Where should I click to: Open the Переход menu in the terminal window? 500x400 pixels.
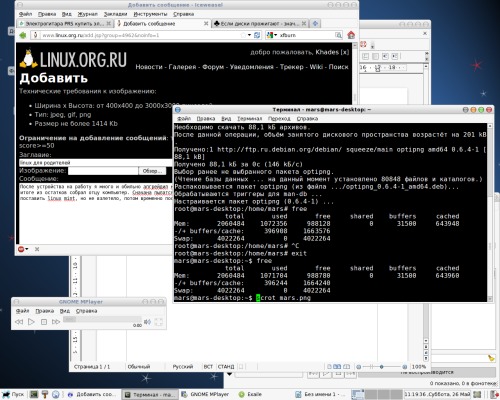(x=279, y=118)
